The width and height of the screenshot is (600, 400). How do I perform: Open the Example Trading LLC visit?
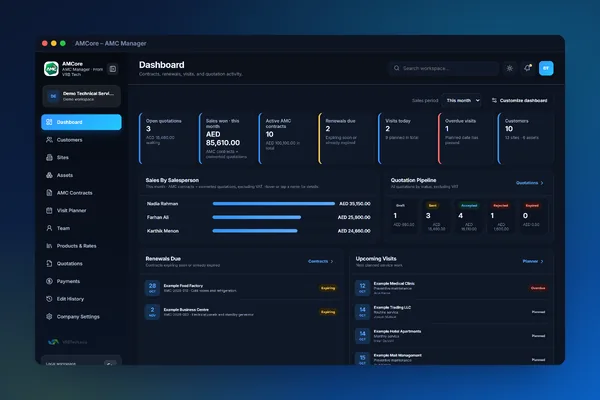pyautogui.click(x=451, y=312)
